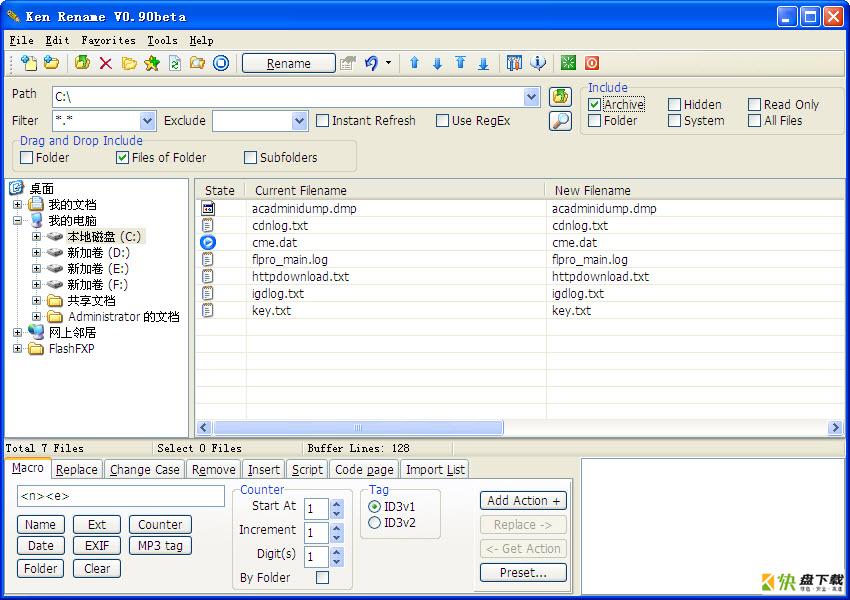This screenshot has height=600, width=850.
Task: Click the open folder toolbar icon
Action: click(x=129, y=63)
